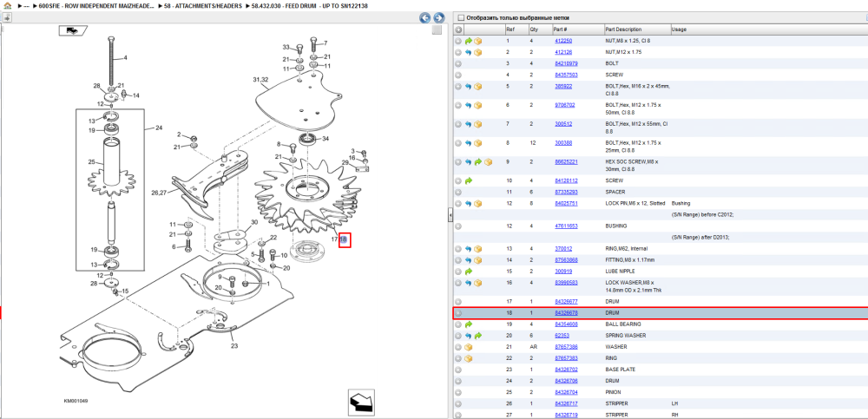The width and height of the screenshot is (868, 419).
Task: Click the green arrow on SPRING WASHER row
Action: click(x=477, y=336)
